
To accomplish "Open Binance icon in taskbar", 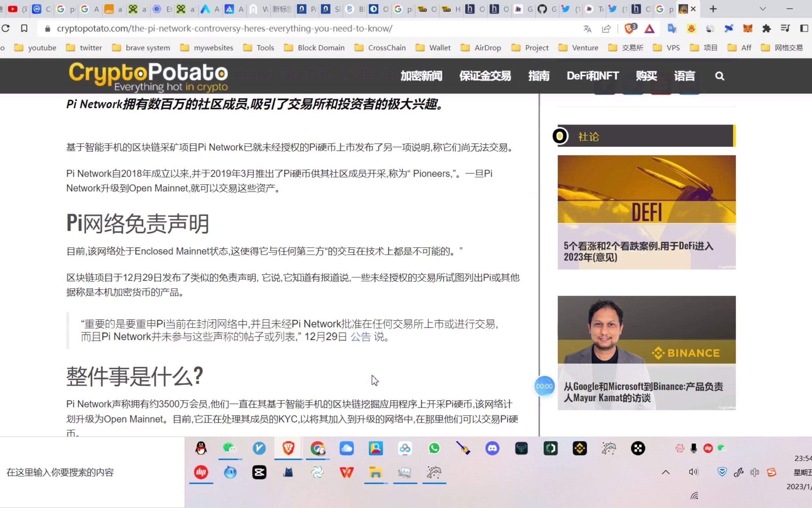I will [580, 448].
